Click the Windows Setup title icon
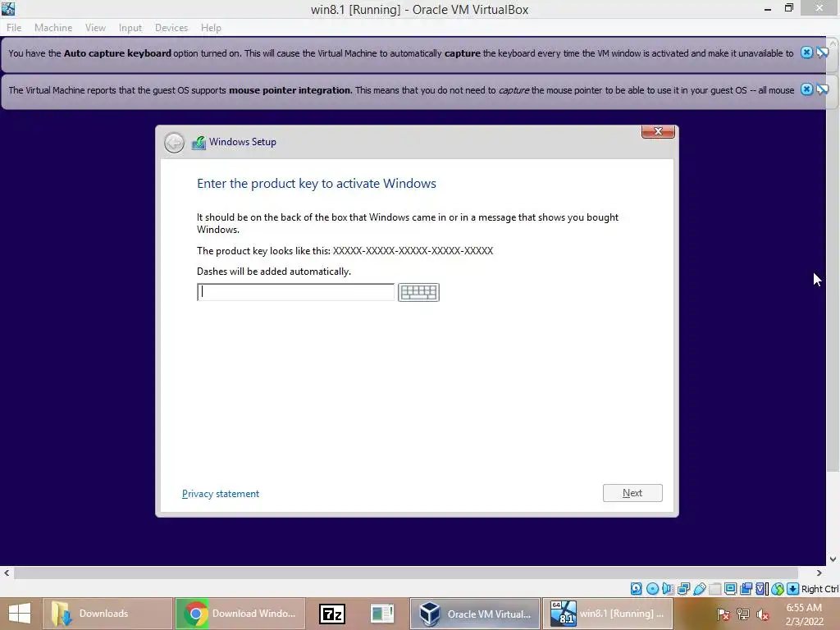840x630 pixels. (199, 143)
